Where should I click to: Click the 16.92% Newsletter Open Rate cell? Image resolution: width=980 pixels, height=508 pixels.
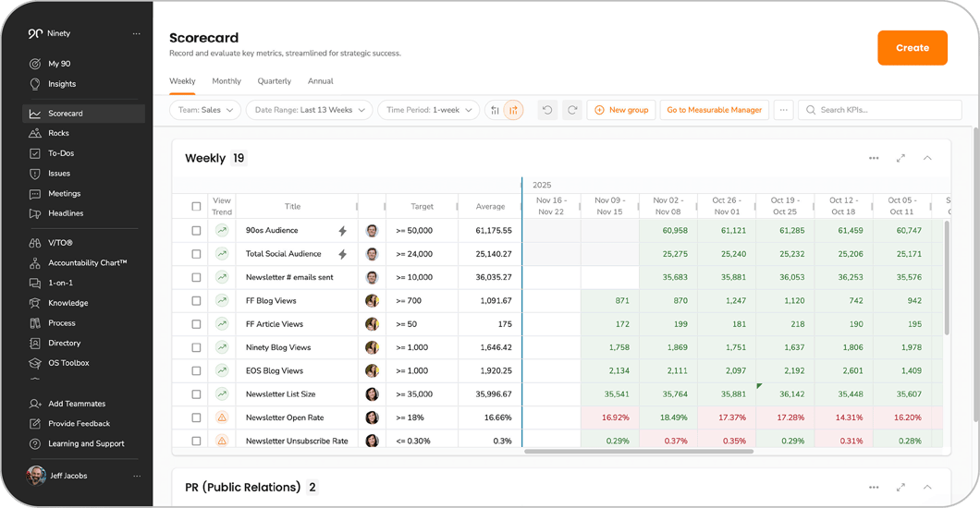coord(610,417)
